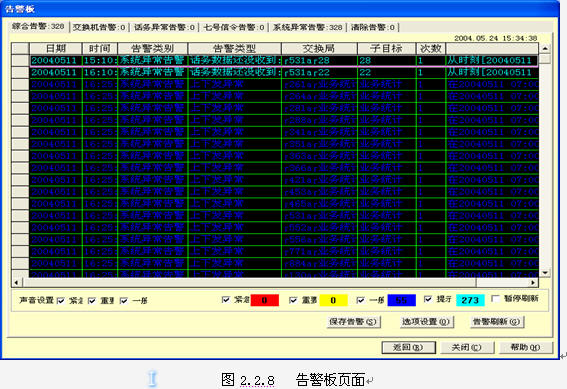Viewport: 567px width, 389px height.
Task: Switch to the 系统异常告警:328 tab
Action: point(307,27)
